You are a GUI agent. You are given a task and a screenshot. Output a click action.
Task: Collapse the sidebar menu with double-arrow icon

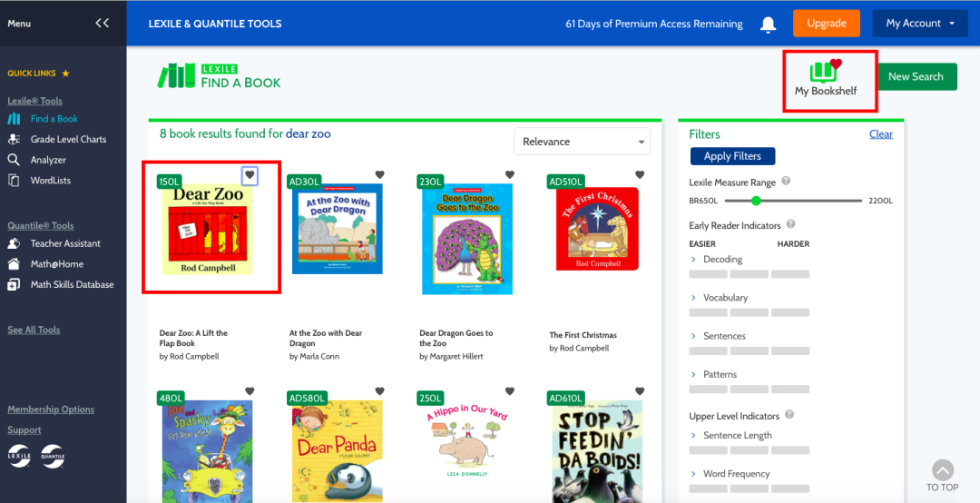point(102,23)
